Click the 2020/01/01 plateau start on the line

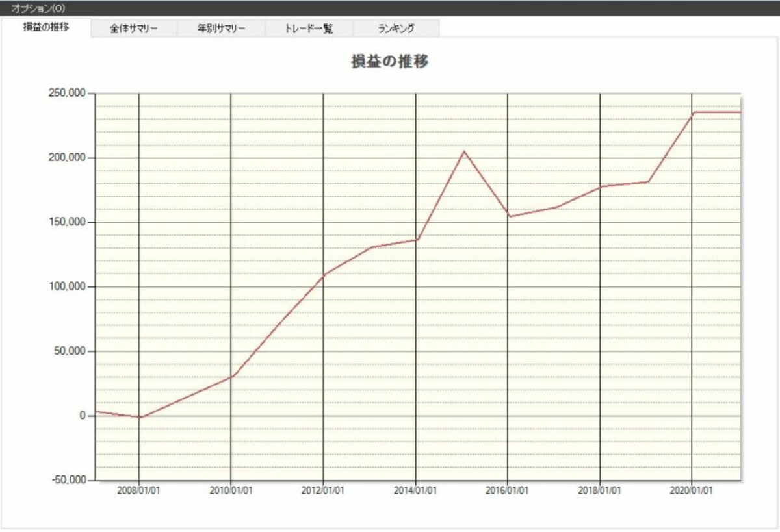693,112
